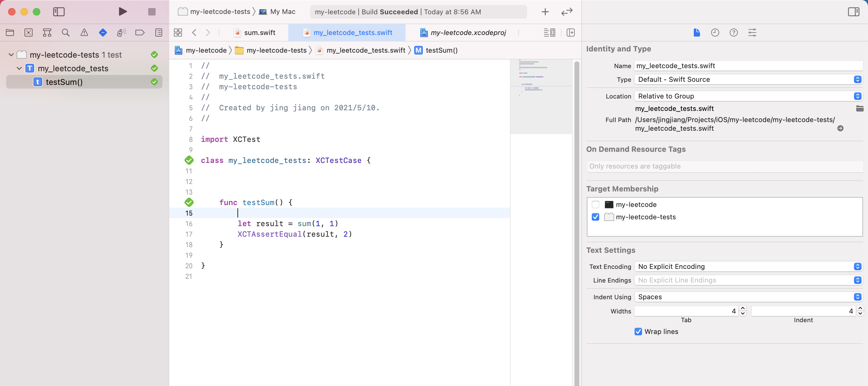The image size is (868, 386).
Task: Run class tests via line 10 diamond
Action: 189,160
